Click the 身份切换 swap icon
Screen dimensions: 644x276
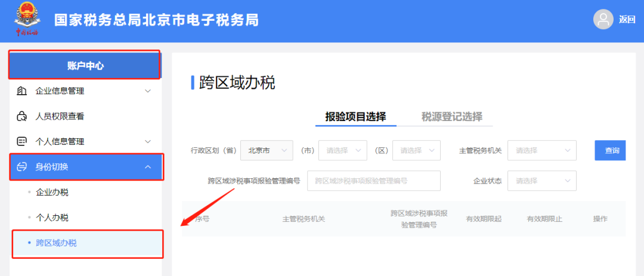[x=21, y=167]
